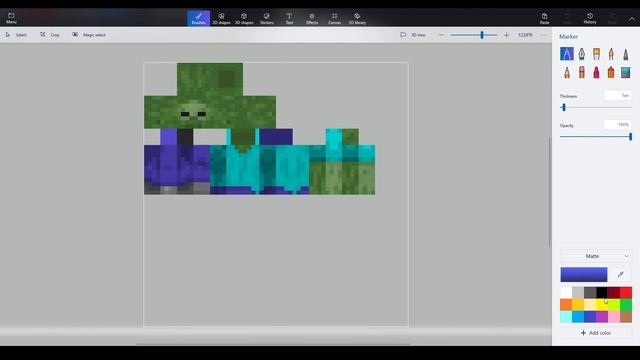Collapse the ribbon with the top-right chevron

point(632,19)
